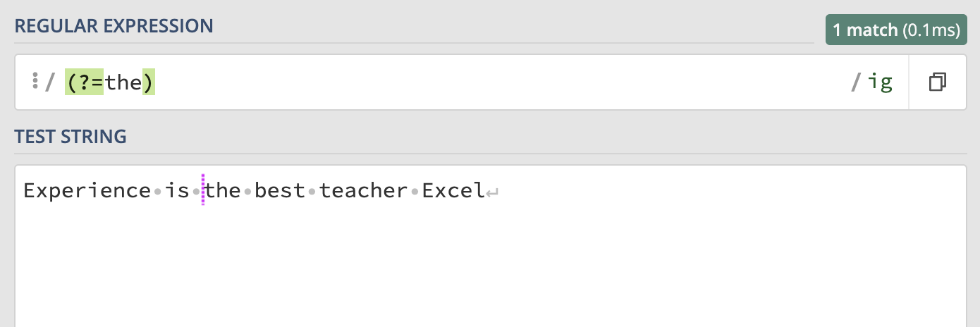Click the word "best" in test string
Viewport: 980px width, 327px height.
click(x=280, y=191)
